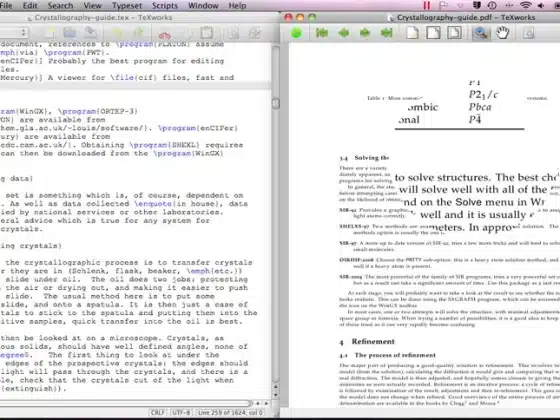Open the Scripts menu
The height and width of the screenshot is (420, 560).
point(165,6)
